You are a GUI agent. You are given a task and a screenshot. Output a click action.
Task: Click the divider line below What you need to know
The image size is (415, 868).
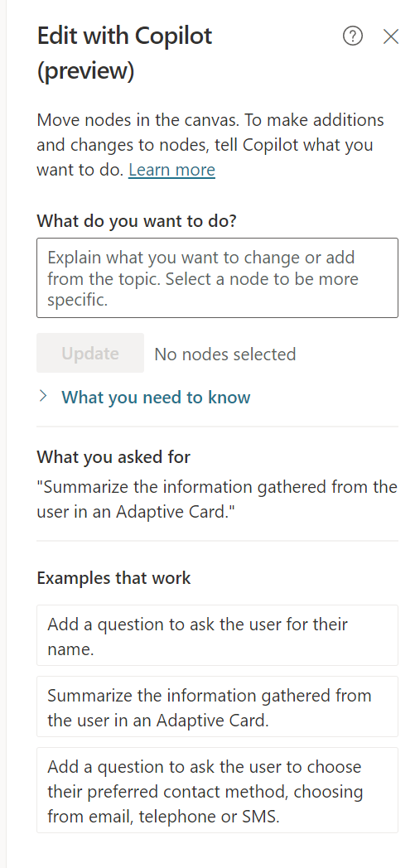tap(218, 427)
